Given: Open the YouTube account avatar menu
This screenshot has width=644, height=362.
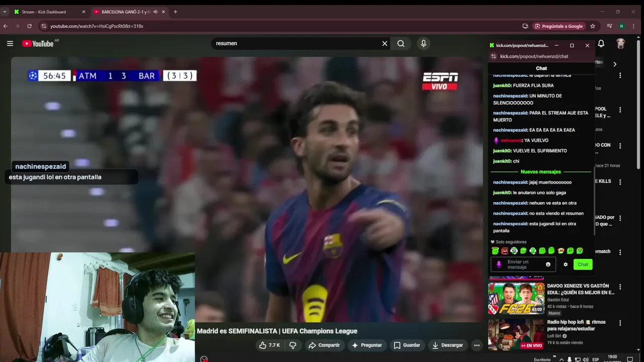Looking at the screenshot, I should pyautogui.click(x=621, y=44).
